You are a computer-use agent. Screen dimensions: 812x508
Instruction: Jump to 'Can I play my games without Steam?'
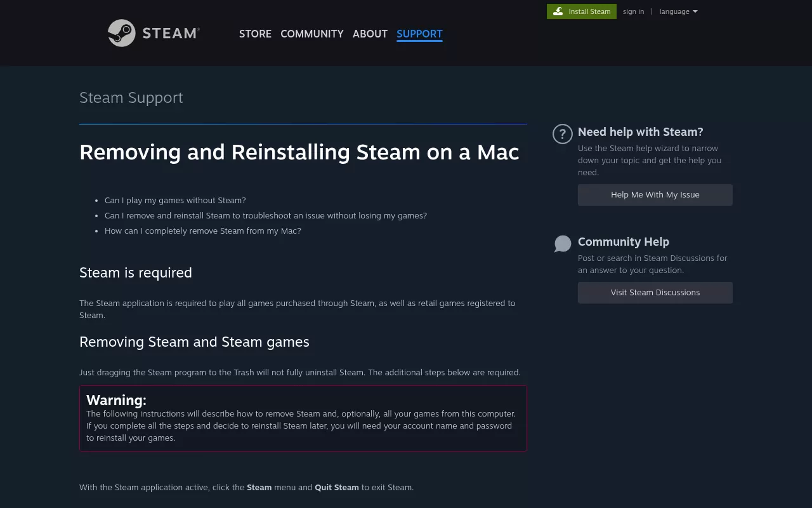point(175,200)
